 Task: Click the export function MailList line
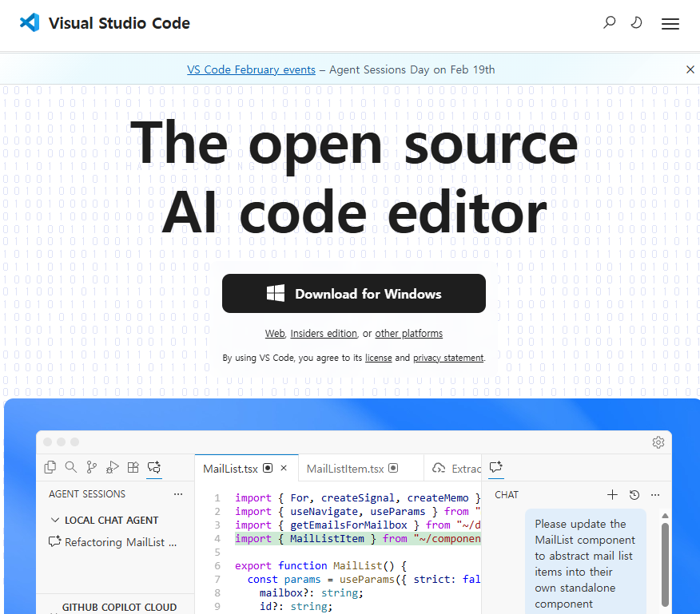320,566
